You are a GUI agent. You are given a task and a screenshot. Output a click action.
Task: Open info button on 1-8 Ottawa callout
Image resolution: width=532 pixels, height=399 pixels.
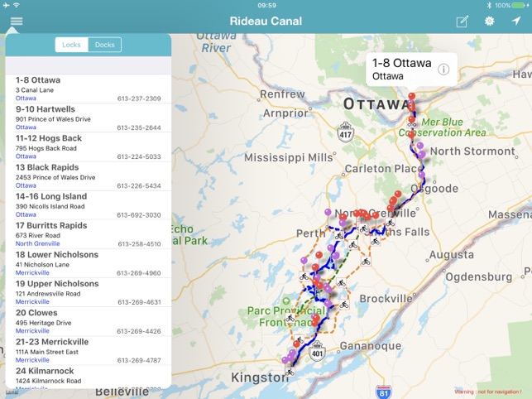click(x=443, y=70)
